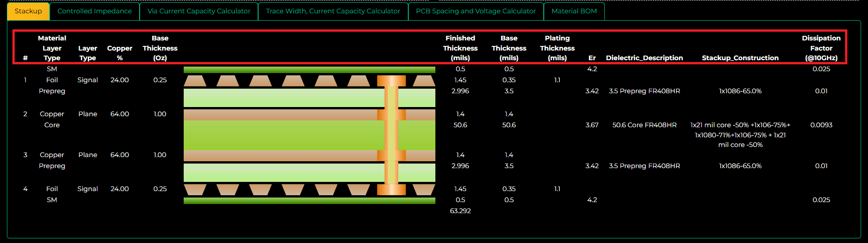Screen dimensions: 868x243
Task: Click the 64.00 copper percent for layer 2
Action: (x=119, y=114)
